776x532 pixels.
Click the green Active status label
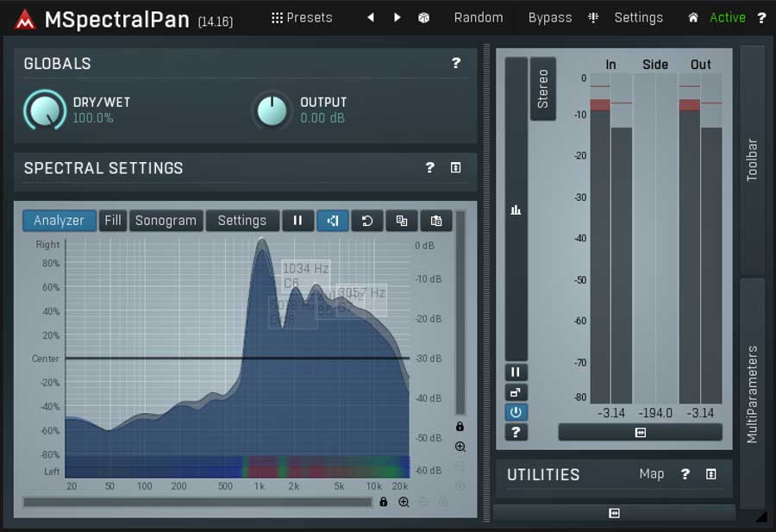728,18
